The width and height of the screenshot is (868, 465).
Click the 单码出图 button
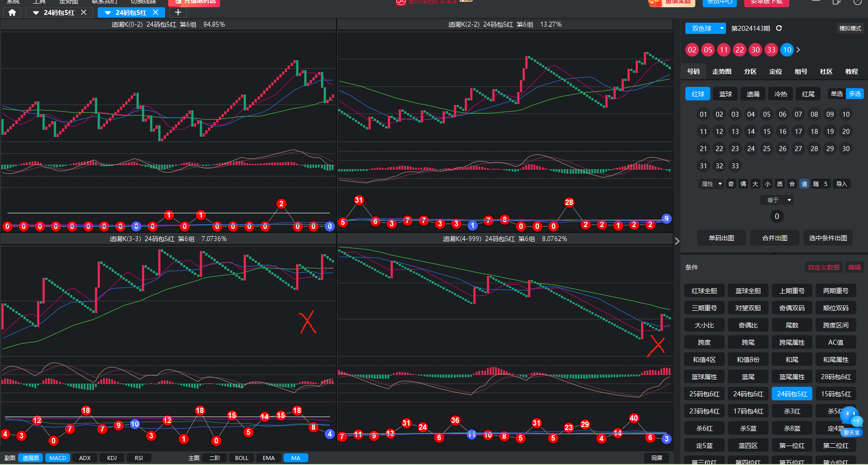722,238
